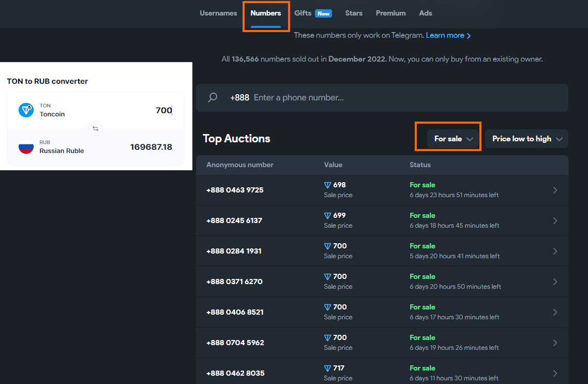Click status showing 6 days 20 hours 50 minutes
Viewport: 588px width, 384px height.
tap(456, 282)
